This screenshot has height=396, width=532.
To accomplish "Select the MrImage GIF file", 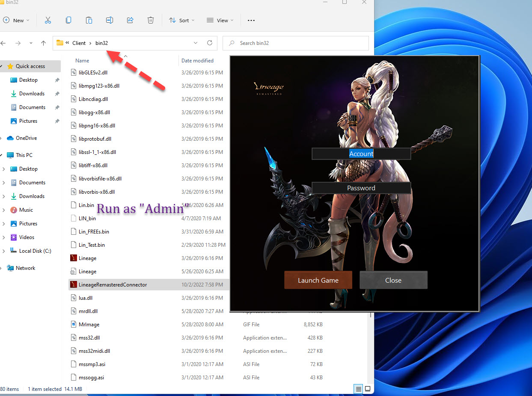I will coord(89,325).
